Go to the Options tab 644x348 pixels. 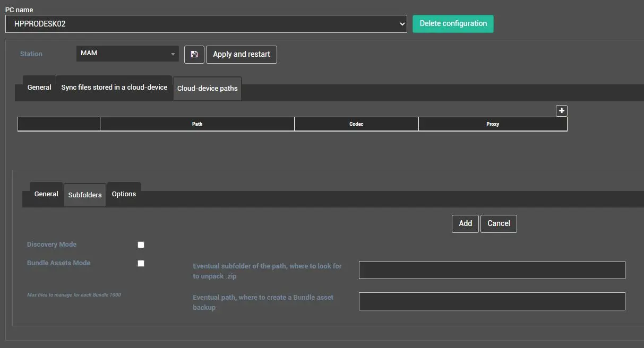coord(124,194)
